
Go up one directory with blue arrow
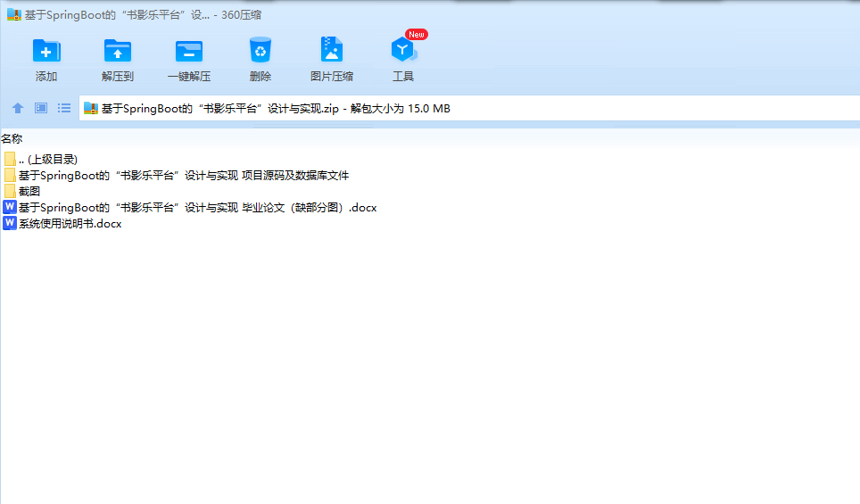[x=18, y=108]
